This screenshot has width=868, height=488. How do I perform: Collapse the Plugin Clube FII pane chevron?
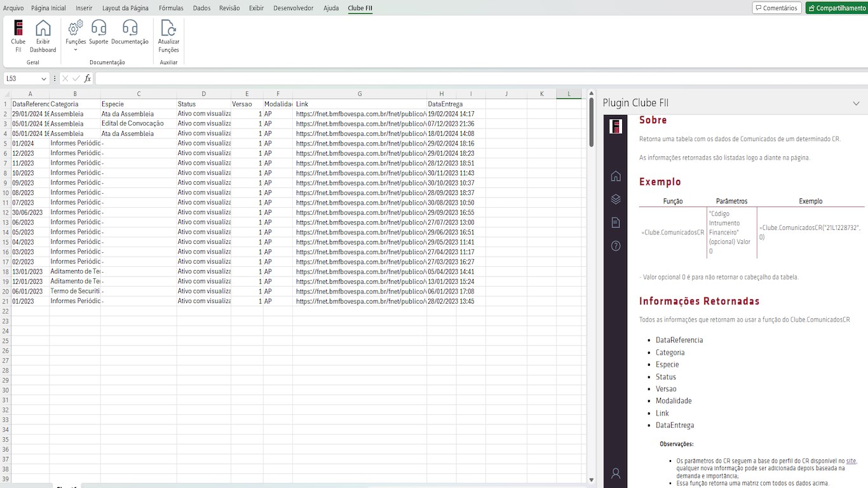click(x=856, y=104)
